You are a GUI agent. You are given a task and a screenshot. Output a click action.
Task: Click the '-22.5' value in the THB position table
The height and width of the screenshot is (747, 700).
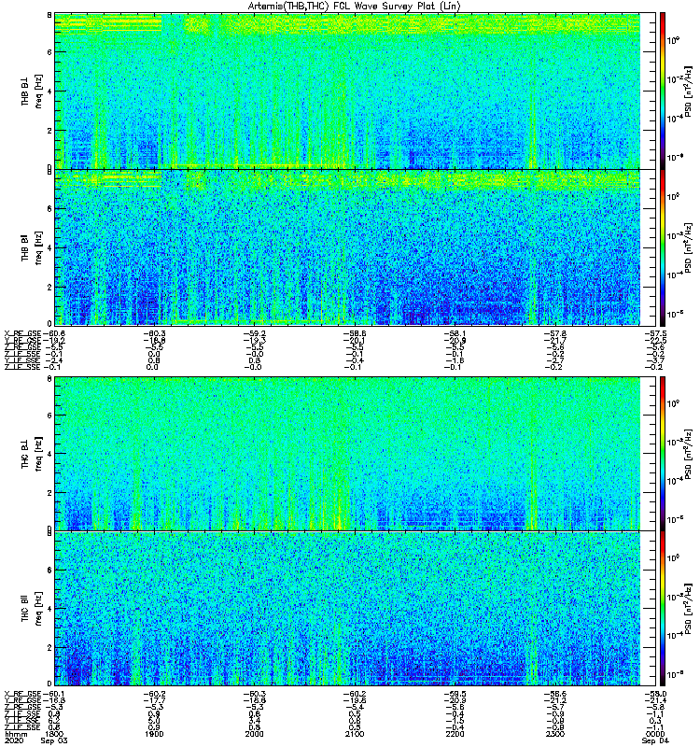(655, 340)
